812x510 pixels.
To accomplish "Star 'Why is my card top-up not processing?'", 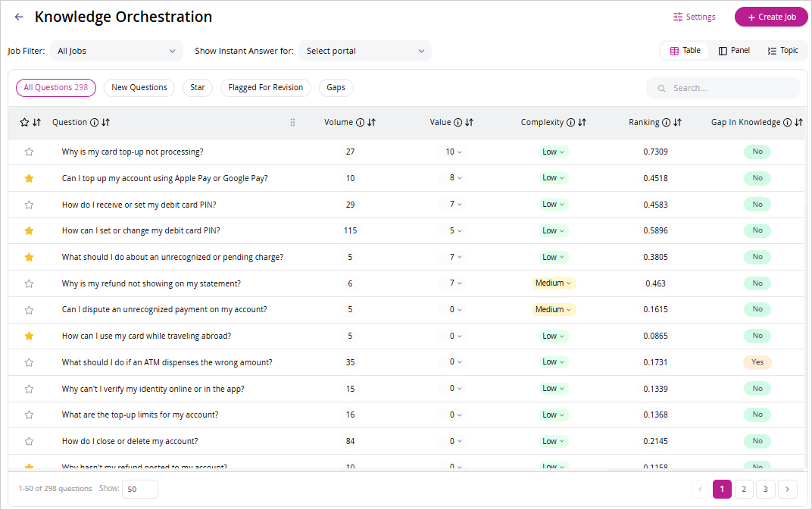I will (x=29, y=152).
